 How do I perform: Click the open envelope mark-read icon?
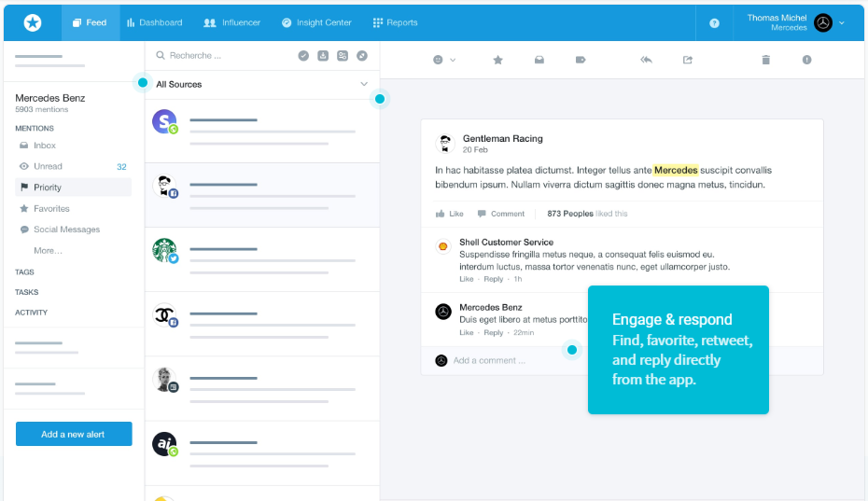tap(539, 60)
